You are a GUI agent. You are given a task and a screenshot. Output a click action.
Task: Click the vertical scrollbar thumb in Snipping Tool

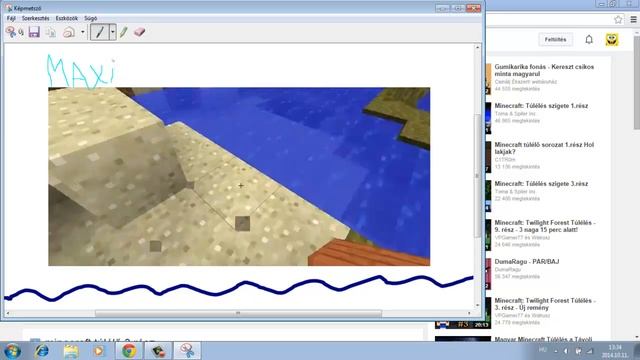point(477,176)
